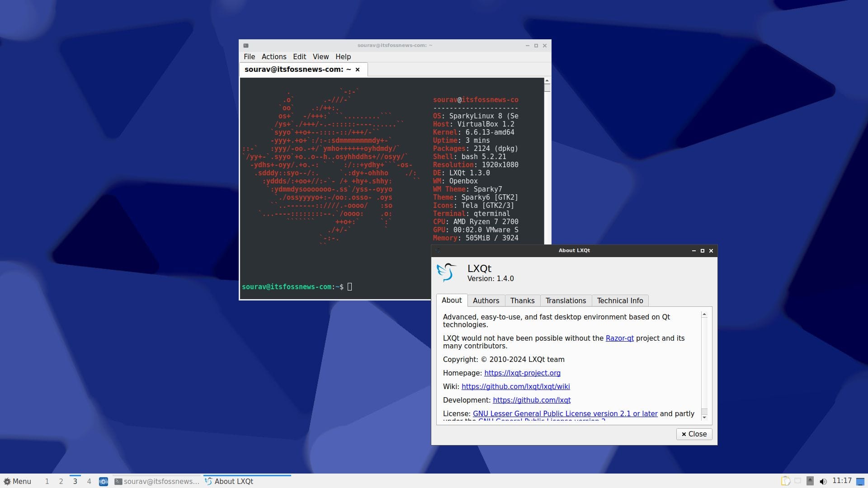868x488 pixels.
Task: Click the volume speaker icon in the tray
Action: click(822, 481)
